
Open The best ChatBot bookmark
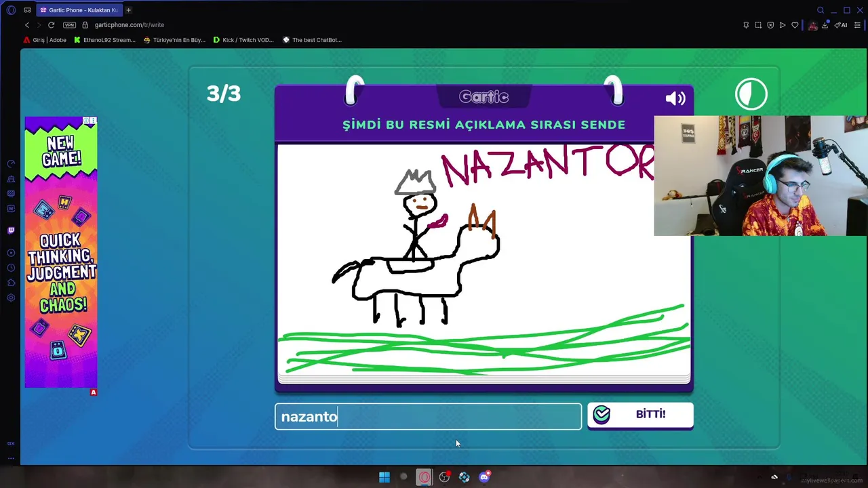(312, 40)
